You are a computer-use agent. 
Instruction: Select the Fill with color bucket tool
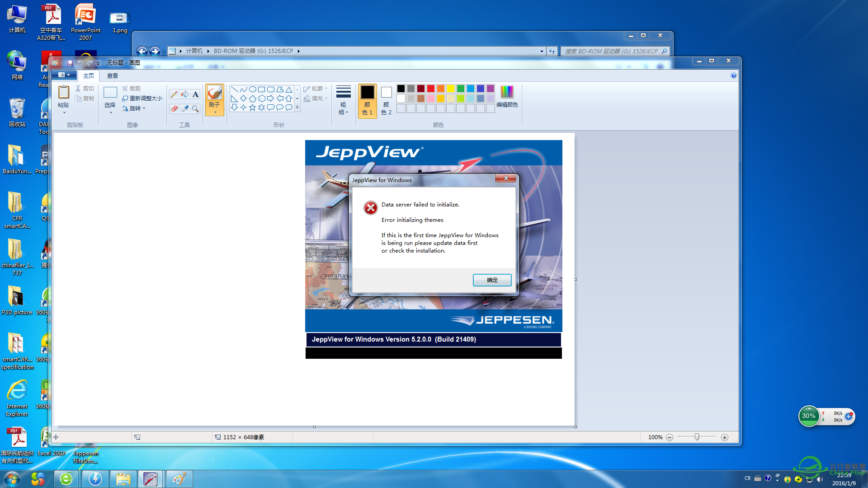185,94
